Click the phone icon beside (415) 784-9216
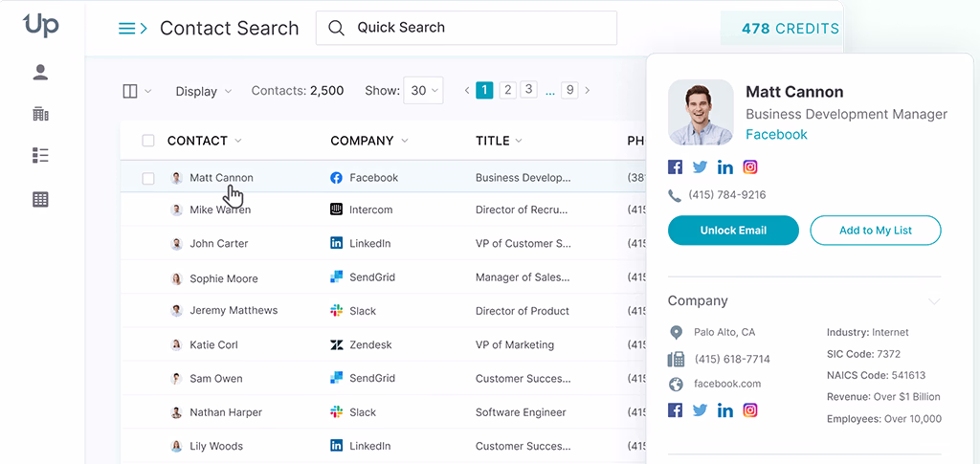 click(x=675, y=196)
